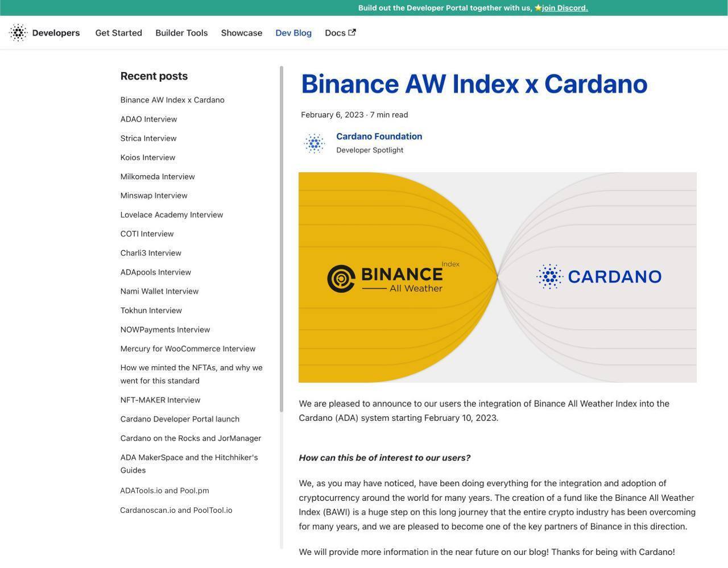
Task: Open the Nami Wallet Interview post
Action: 159,291
